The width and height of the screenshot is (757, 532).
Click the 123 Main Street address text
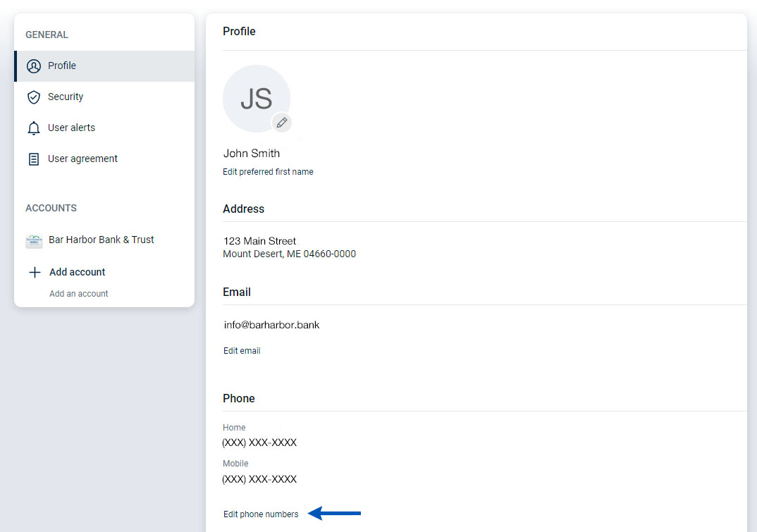click(x=259, y=241)
